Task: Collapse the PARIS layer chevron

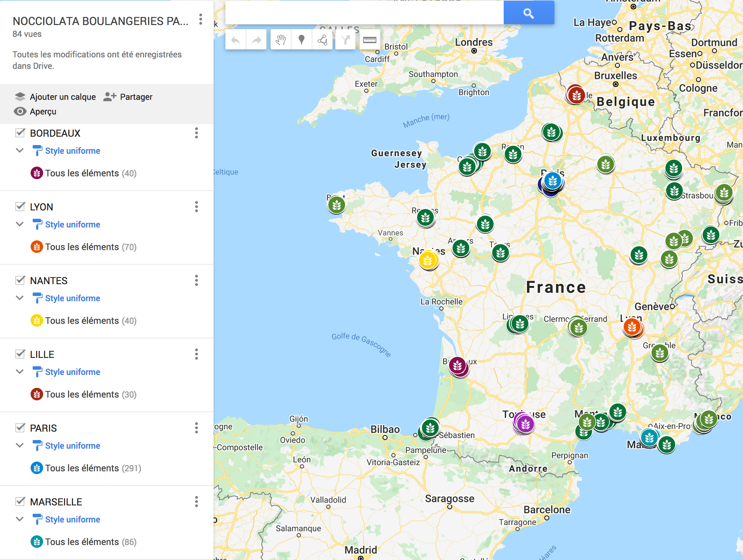Action: pyautogui.click(x=20, y=445)
